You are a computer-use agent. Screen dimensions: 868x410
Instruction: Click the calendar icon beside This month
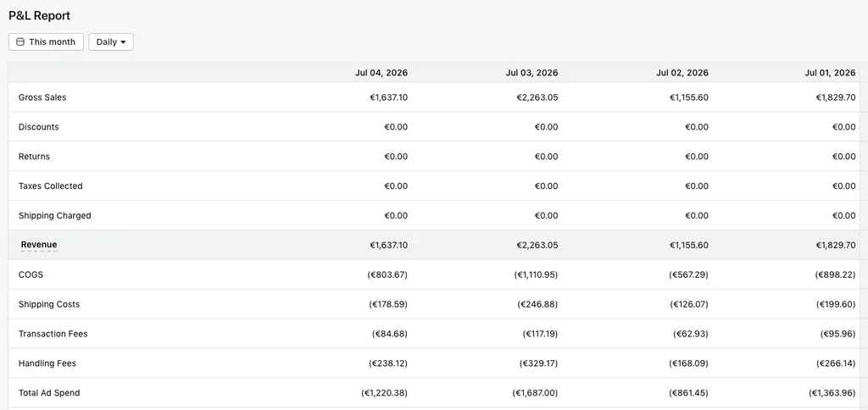click(20, 42)
